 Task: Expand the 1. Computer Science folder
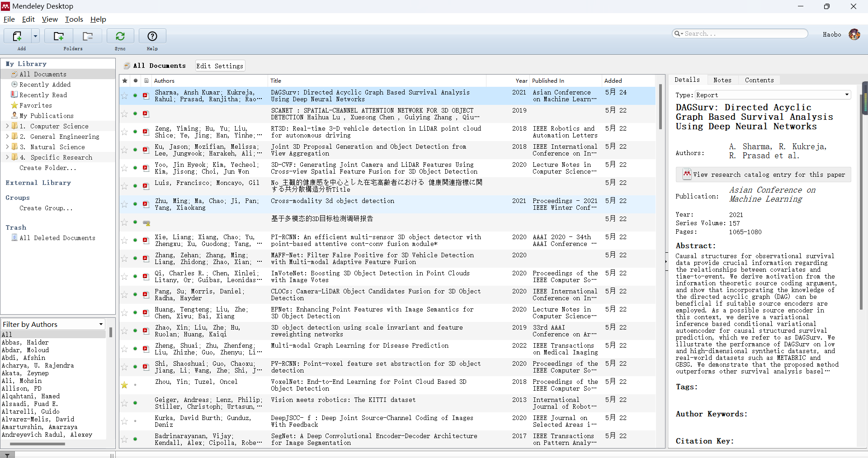pos(7,126)
